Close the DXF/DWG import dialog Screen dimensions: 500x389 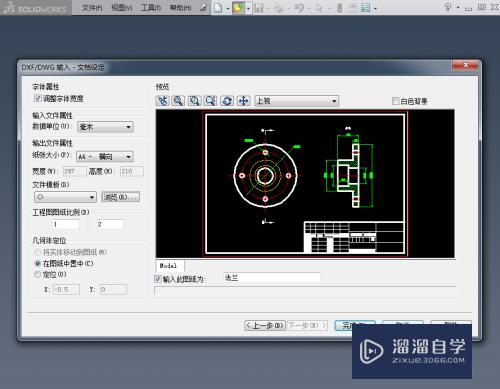466,65
